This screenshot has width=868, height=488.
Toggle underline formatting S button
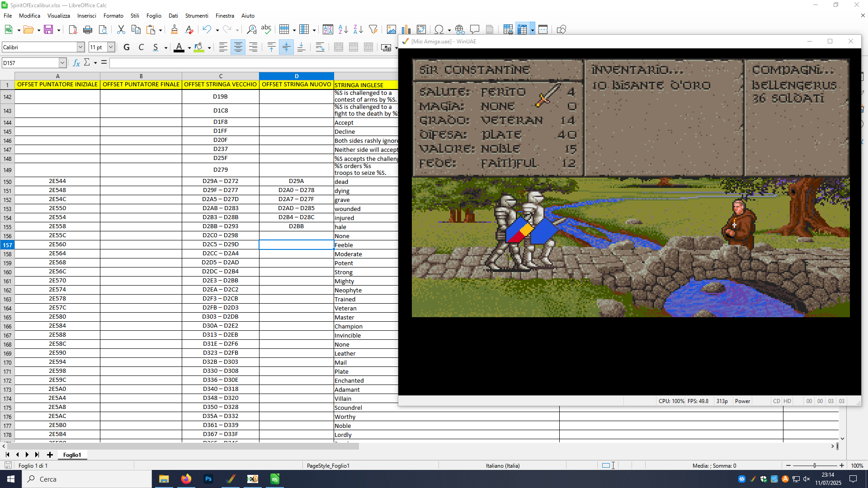[x=156, y=47]
